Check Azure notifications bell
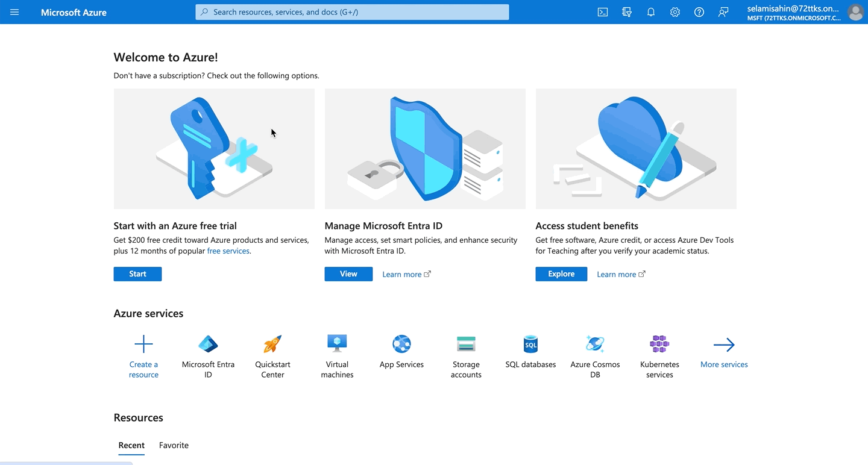This screenshot has width=868, height=465. (x=651, y=11)
